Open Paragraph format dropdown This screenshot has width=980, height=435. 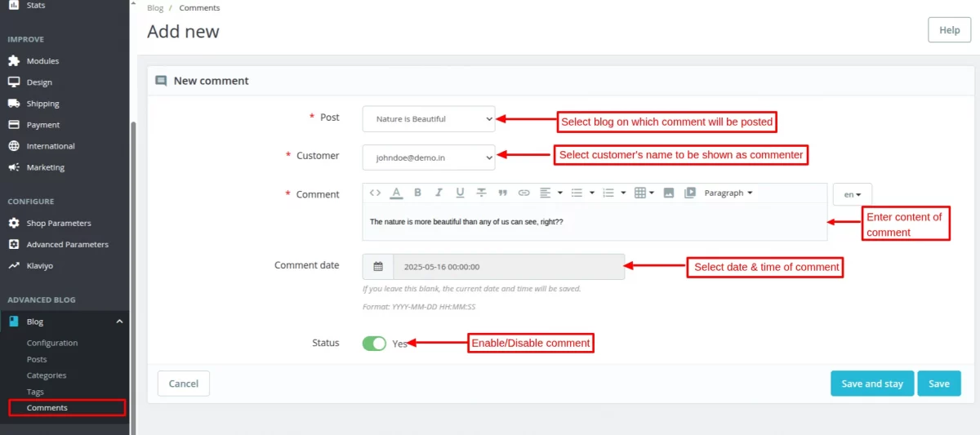tap(728, 193)
